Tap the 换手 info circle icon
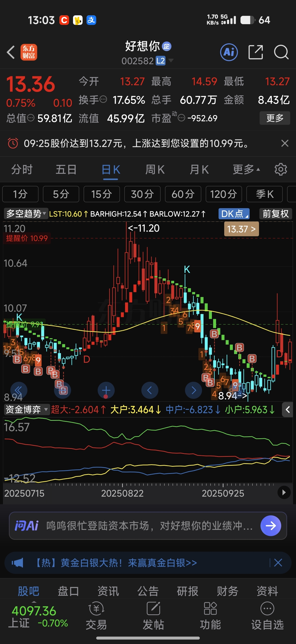The width and height of the screenshot is (296, 644). coord(103,100)
